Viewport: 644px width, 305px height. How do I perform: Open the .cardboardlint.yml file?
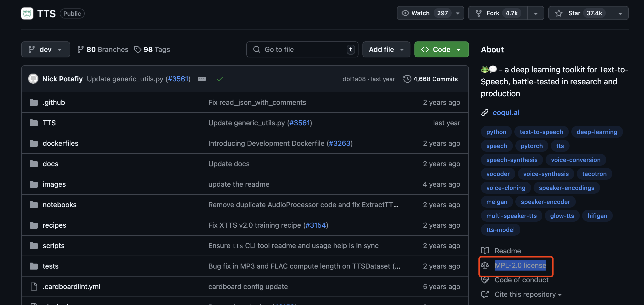[71, 287]
